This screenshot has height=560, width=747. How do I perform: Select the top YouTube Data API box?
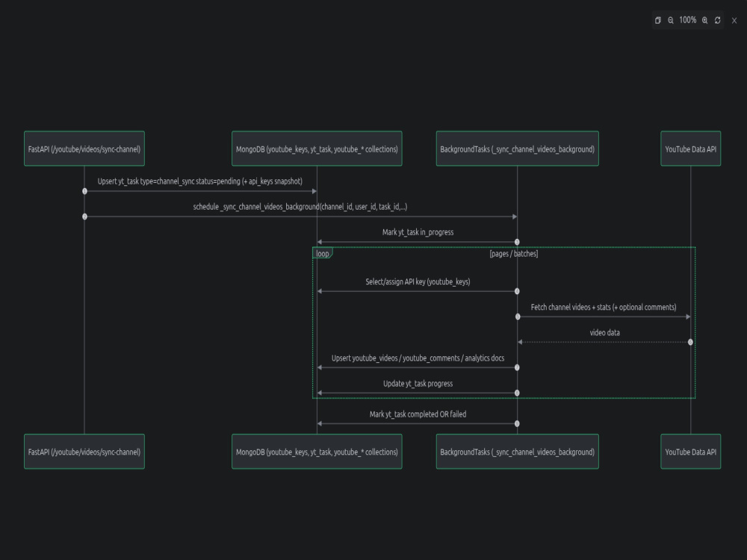tap(691, 149)
